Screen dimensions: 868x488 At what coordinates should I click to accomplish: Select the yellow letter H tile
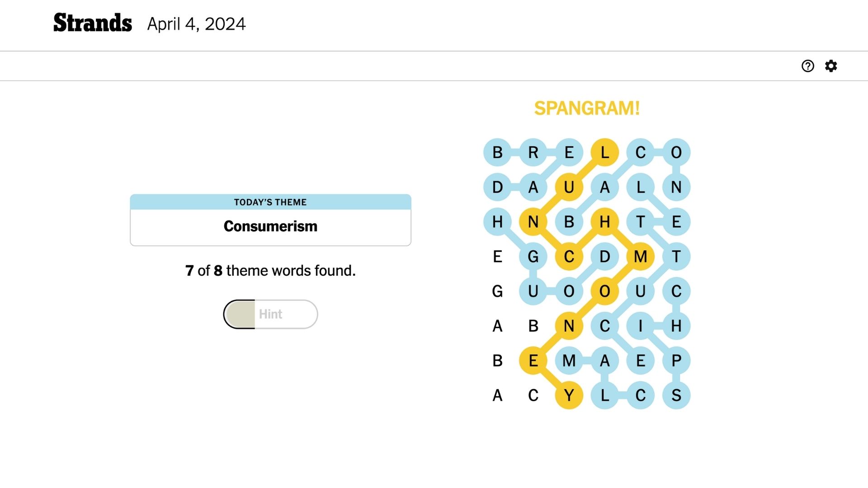coord(604,222)
